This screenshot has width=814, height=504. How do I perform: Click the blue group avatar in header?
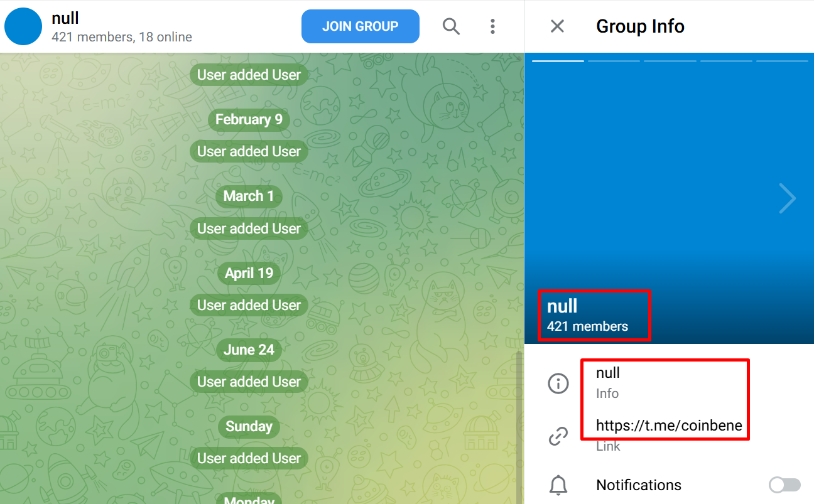tap(23, 26)
